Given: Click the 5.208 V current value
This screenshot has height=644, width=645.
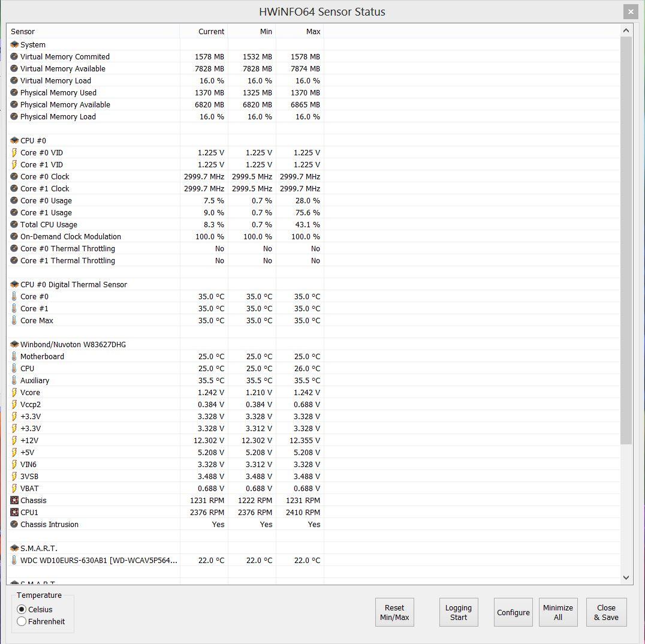Looking at the screenshot, I should [x=211, y=452].
